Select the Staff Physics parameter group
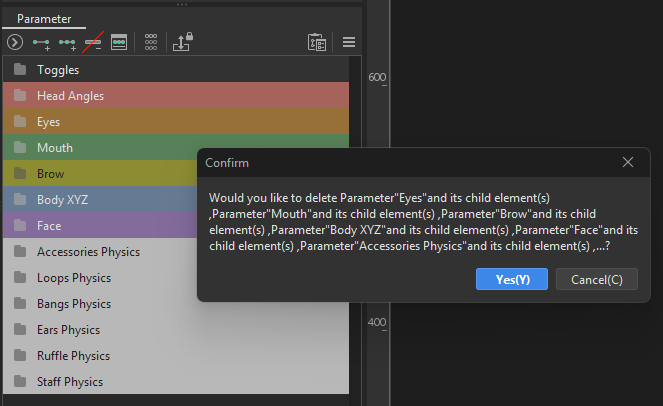663x406 pixels. (x=70, y=382)
